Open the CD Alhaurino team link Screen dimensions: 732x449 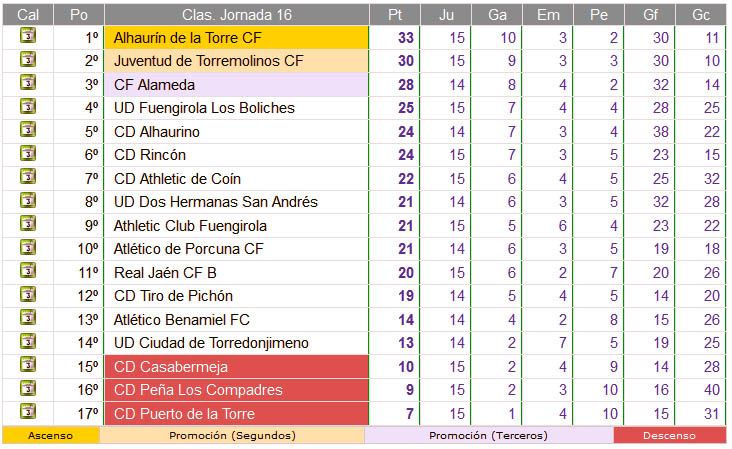157,132
